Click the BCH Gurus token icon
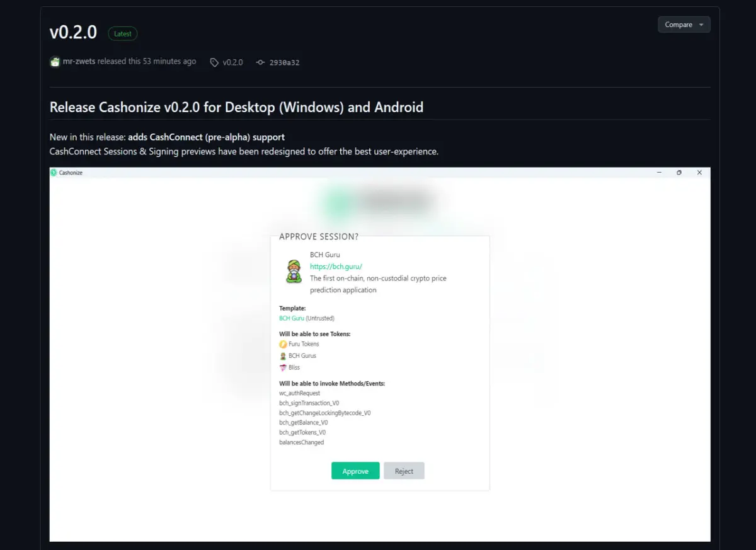 pyautogui.click(x=283, y=356)
